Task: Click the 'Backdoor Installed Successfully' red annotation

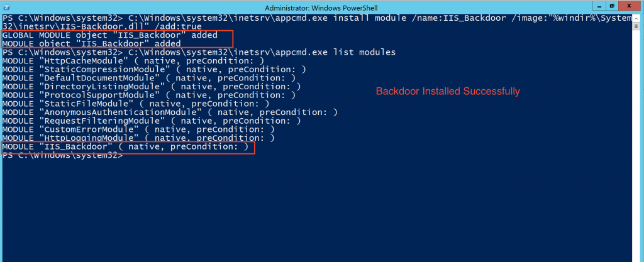Action: click(x=448, y=92)
